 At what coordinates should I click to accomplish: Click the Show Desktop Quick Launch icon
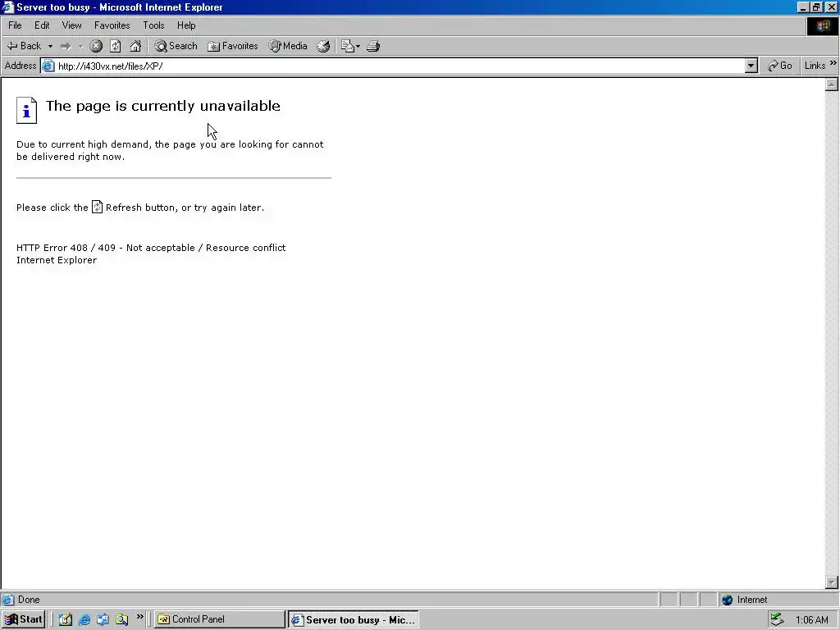coord(66,619)
